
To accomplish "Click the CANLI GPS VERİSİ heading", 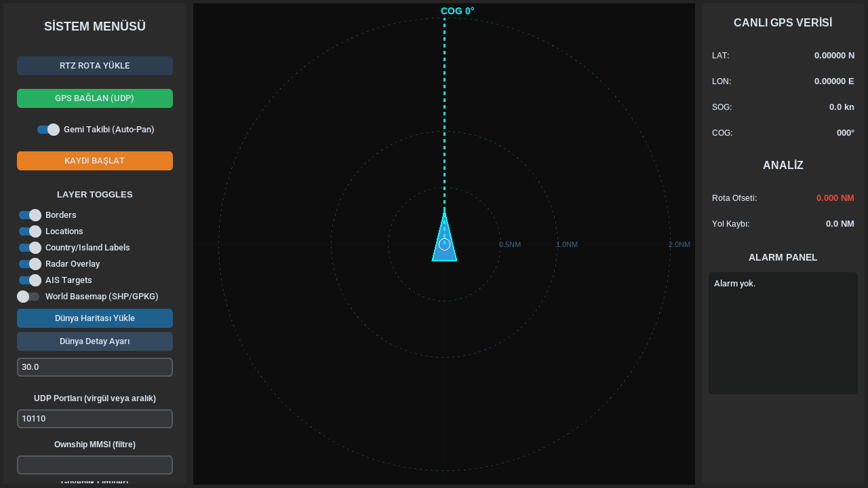I will pyautogui.click(x=783, y=22).
